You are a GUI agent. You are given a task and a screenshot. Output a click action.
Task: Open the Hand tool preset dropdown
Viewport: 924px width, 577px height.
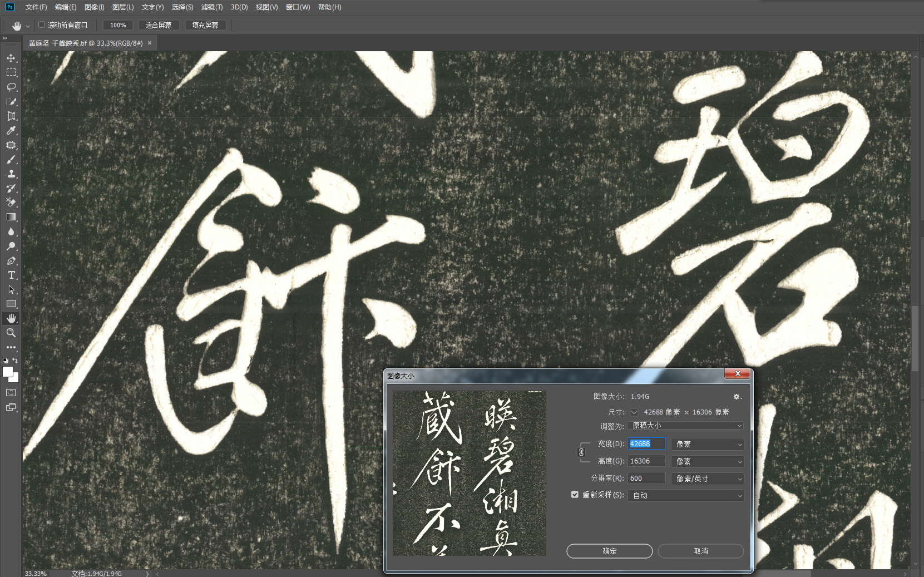click(28, 26)
